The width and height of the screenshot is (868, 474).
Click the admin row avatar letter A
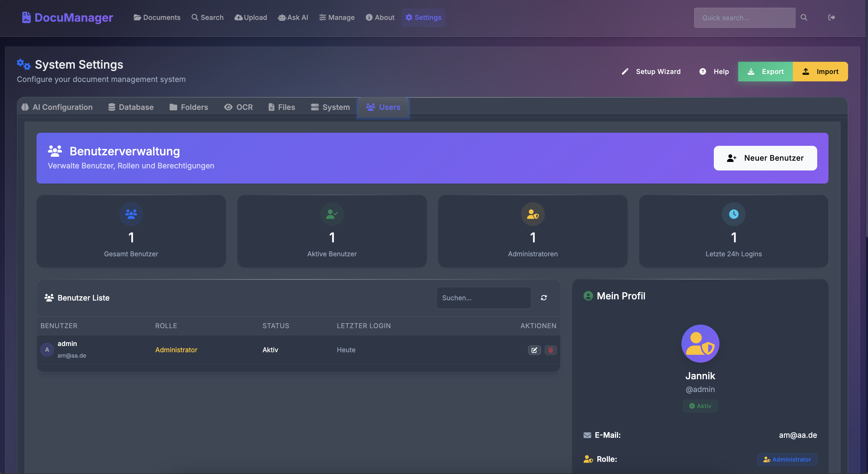pyautogui.click(x=47, y=350)
